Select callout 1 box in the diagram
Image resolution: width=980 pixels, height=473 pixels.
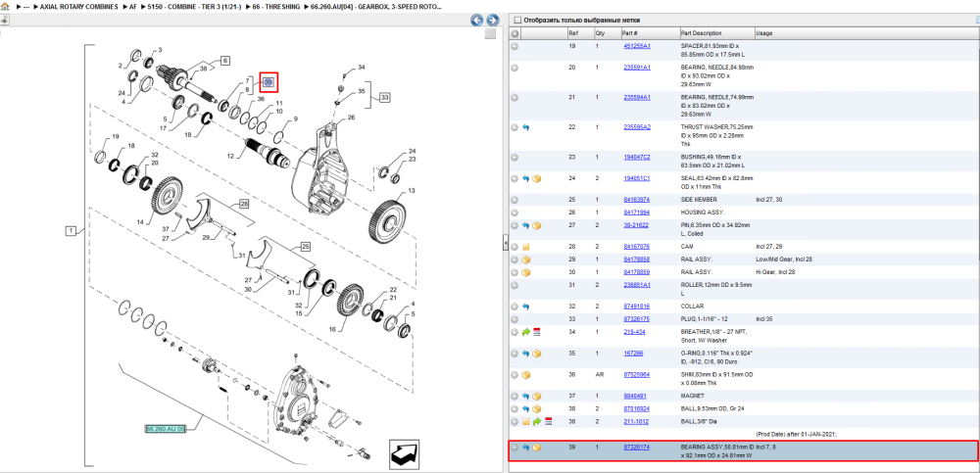pos(71,231)
